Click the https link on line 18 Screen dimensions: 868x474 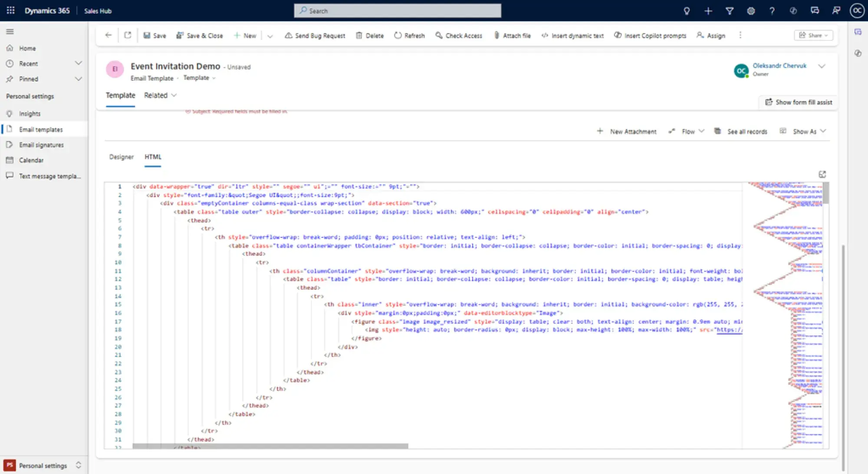click(729, 330)
